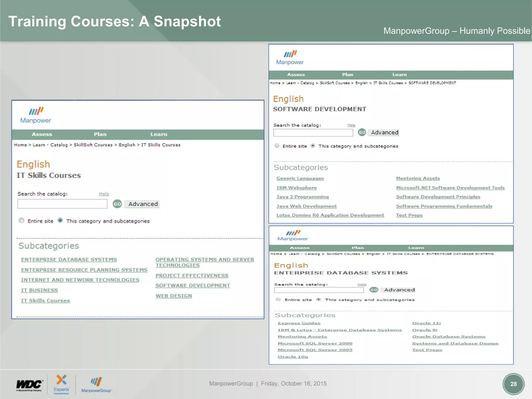Open Learn tab in IT Skills Courses panel

click(159, 134)
